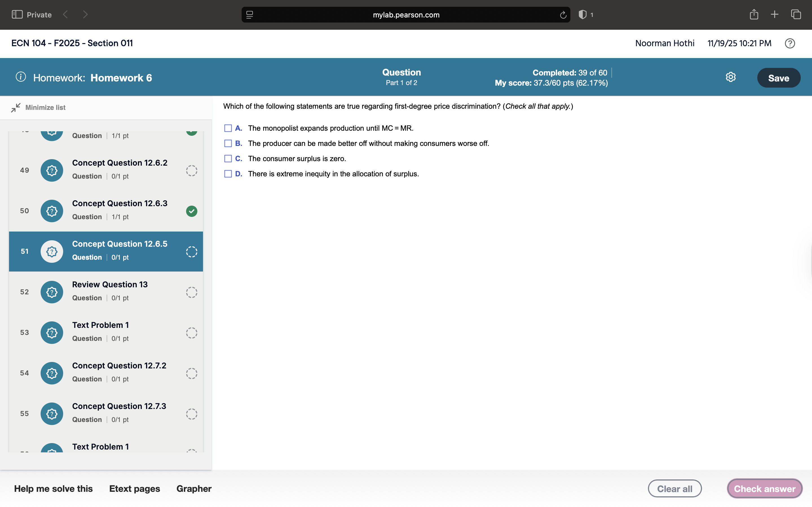
Task: Open the Grapher tool
Action: 194,489
